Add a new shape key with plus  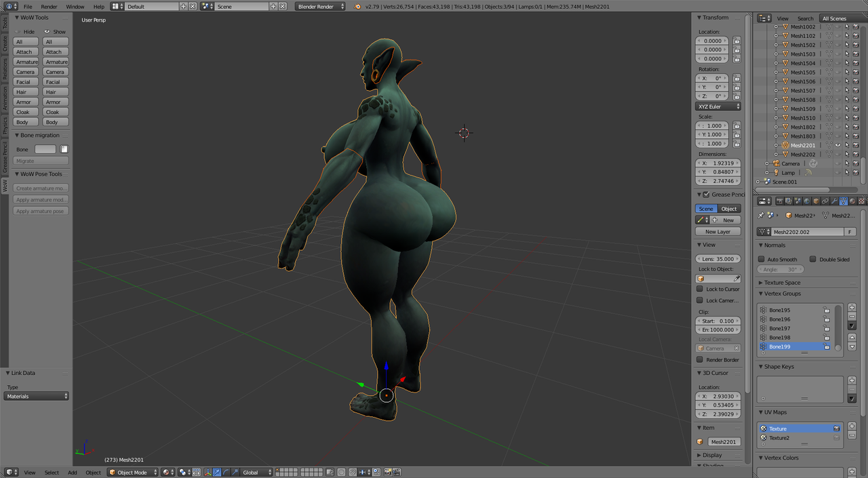point(852,380)
